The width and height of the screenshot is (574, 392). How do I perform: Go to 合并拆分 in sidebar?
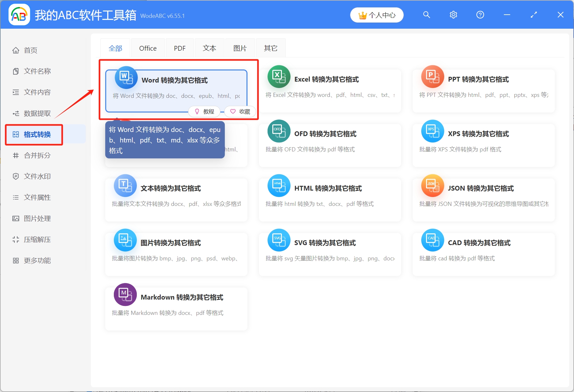(37, 156)
